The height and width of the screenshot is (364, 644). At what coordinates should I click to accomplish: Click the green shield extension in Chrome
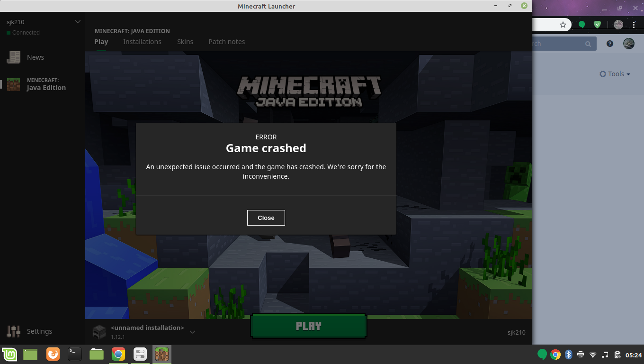coord(597,25)
